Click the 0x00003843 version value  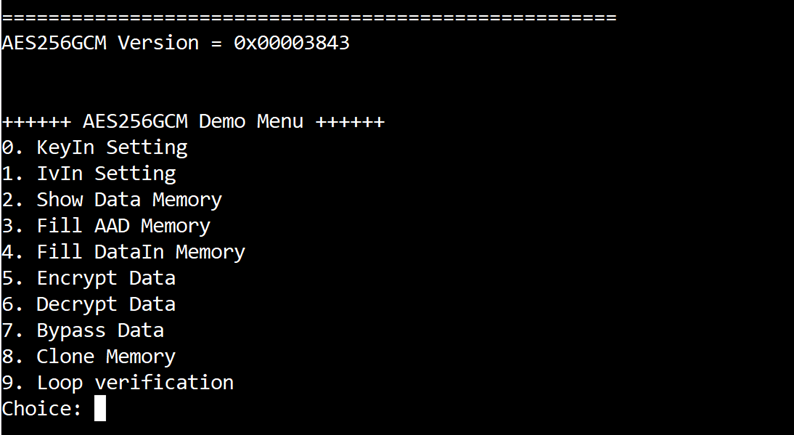click(292, 43)
